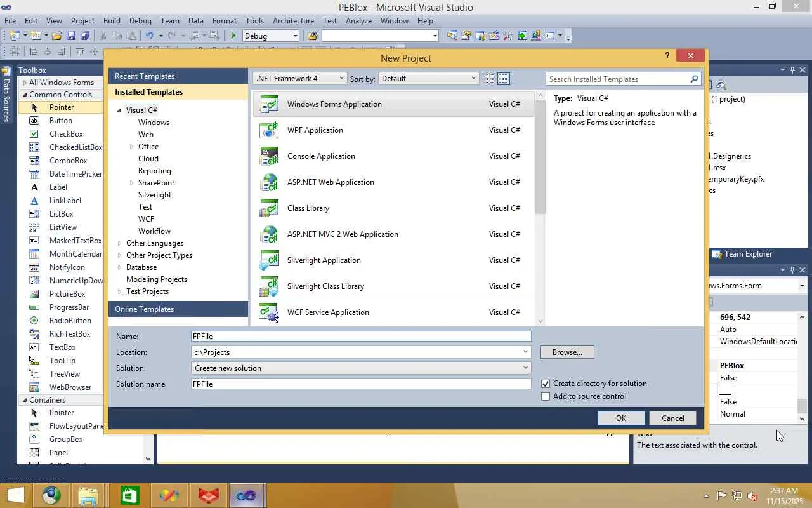Select the Online Templates section
The width and height of the screenshot is (812, 508).
point(178,309)
